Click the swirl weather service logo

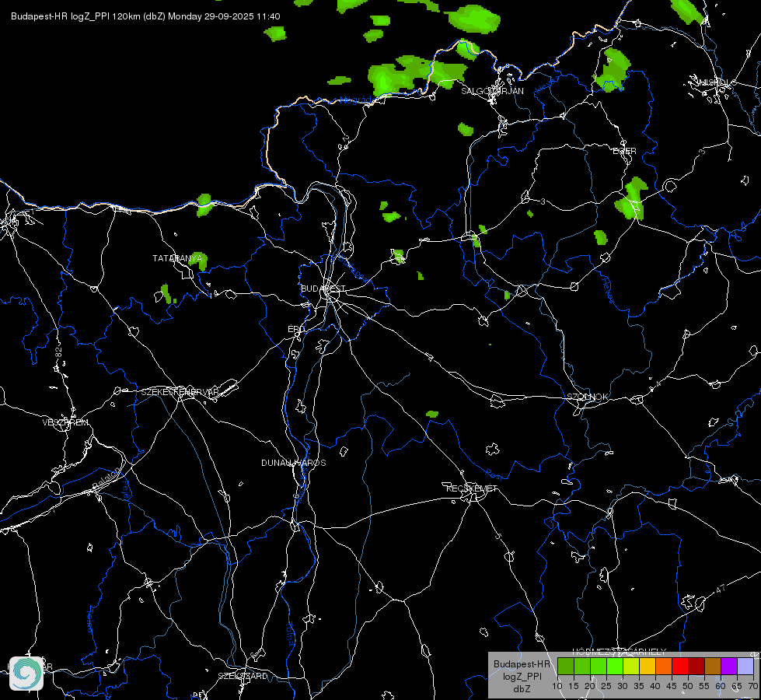tap(26, 674)
